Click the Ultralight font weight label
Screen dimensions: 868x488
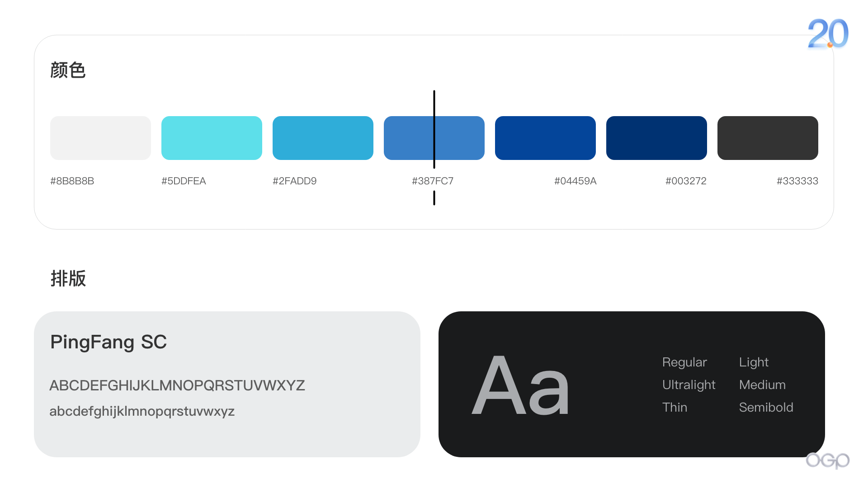coord(689,385)
